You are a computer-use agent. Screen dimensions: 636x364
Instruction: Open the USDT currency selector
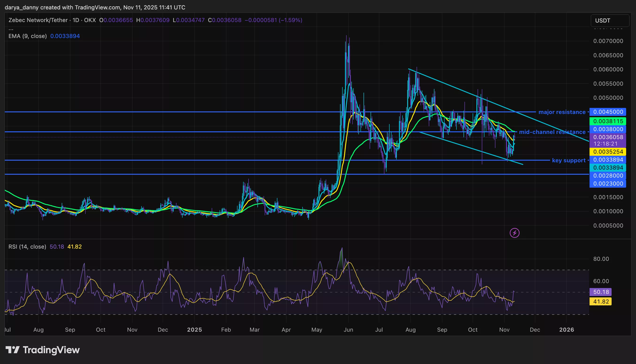[x=610, y=20]
